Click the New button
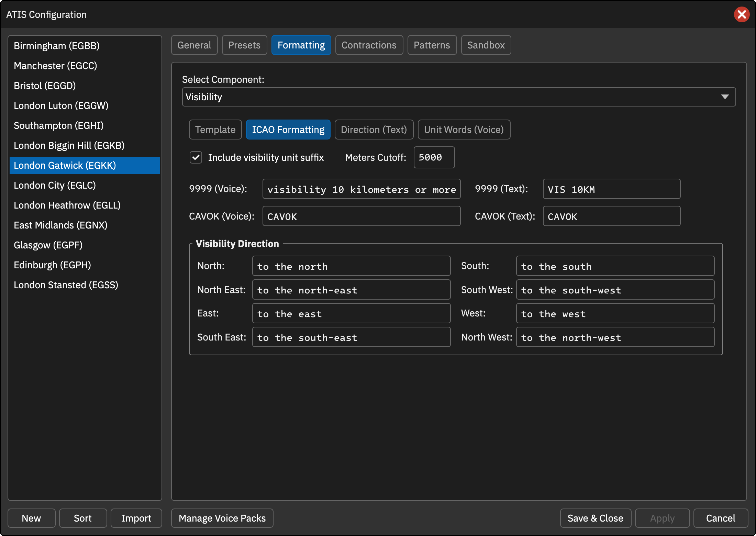756x536 pixels. (x=31, y=518)
